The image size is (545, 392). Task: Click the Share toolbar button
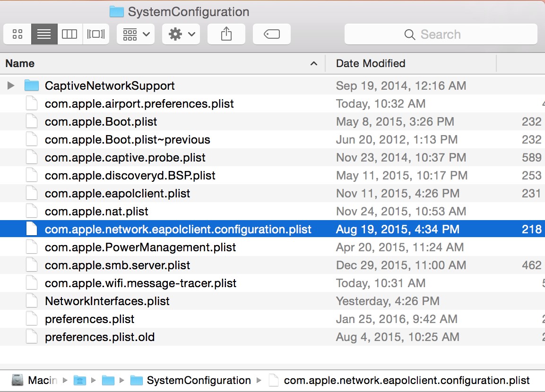tap(226, 34)
